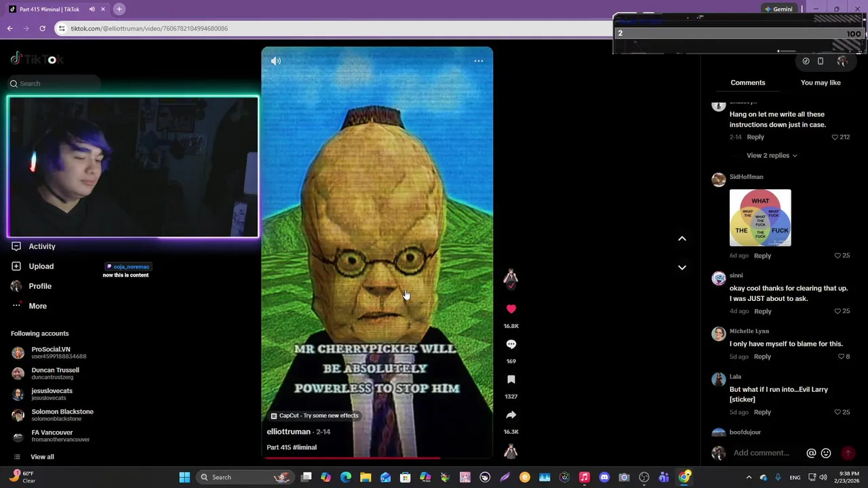Switch to the You may like tab
Image resolution: width=868 pixels, height=488 pixels.
point(821,83)
